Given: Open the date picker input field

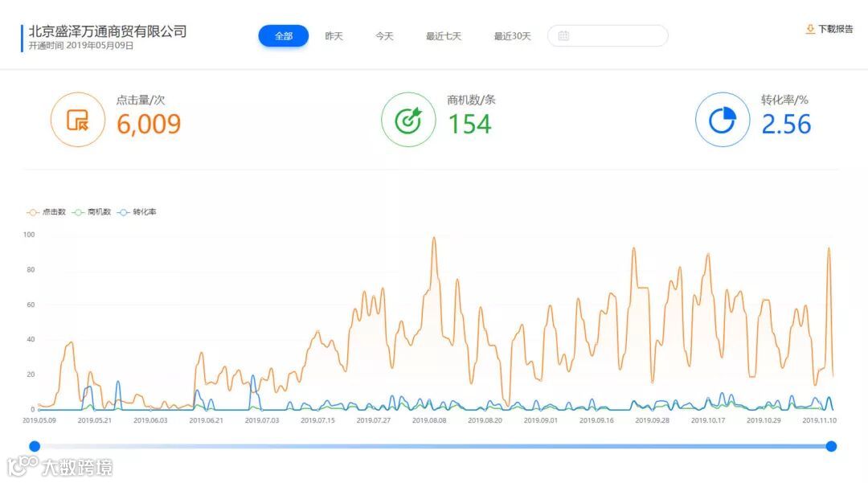Looking at the screenshot, I should point(608,36).
